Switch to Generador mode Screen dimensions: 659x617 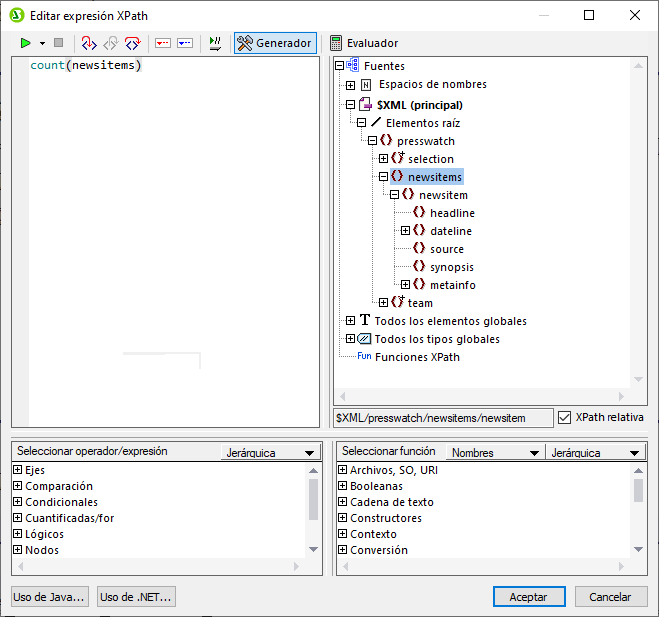tap(275, 43)
